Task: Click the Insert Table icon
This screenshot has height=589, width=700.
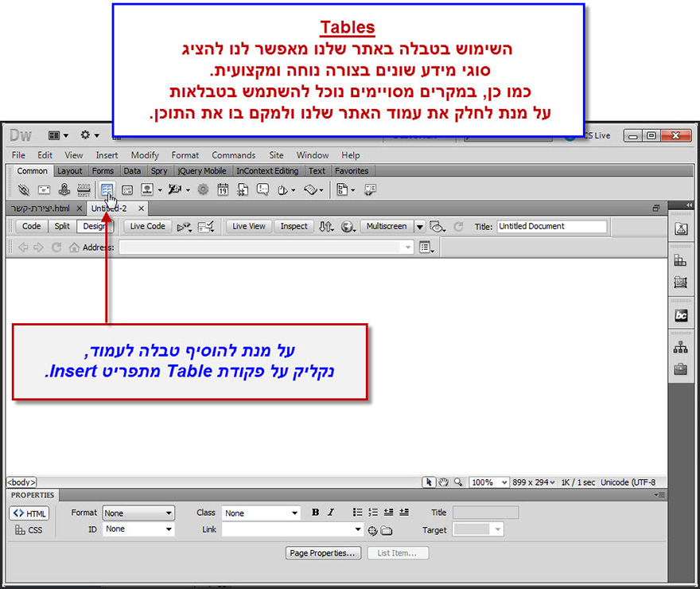Action: (x=107, y=189)
